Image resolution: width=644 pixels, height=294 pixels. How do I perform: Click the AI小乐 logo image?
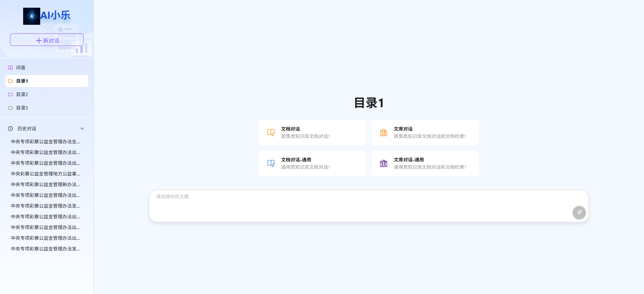(32, 16)
